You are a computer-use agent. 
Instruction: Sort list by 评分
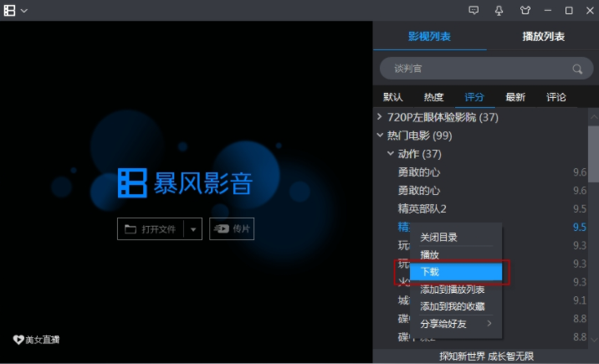click(474, 97)
